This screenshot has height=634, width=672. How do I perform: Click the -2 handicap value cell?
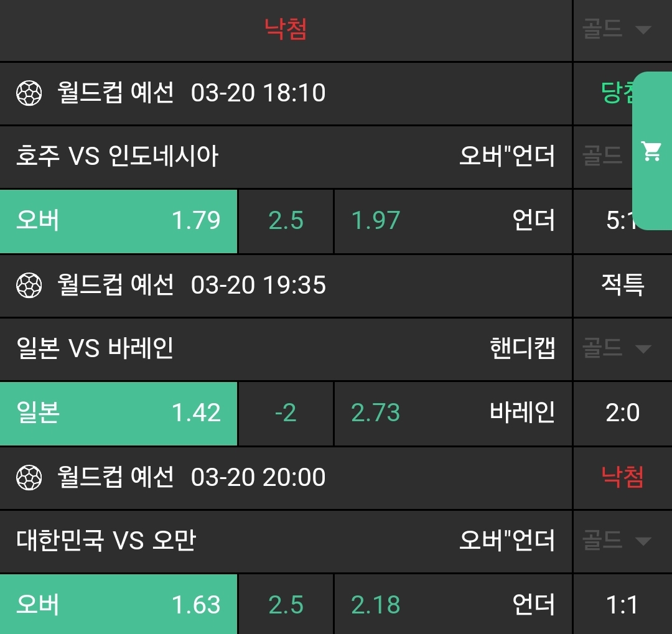click(x=286, y=413)
